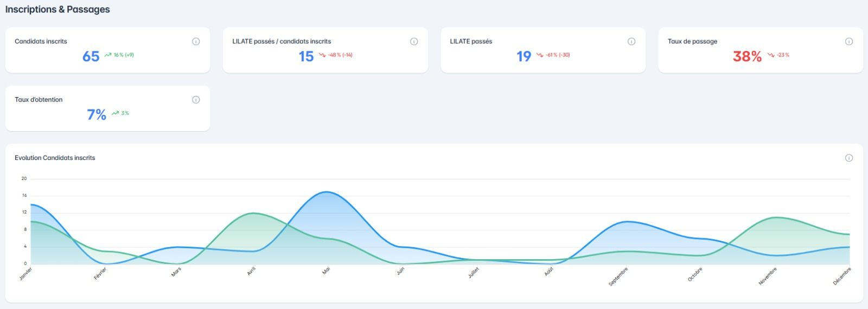Click the Candidats inscrits card title
Viewport: 868px width, 309px height.
coord(41,41)
